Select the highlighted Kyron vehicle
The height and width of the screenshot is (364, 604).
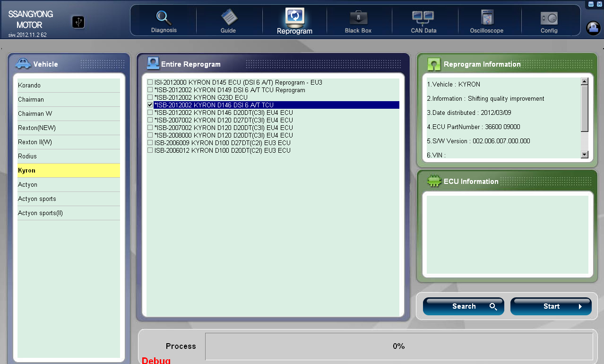pos(69,171)
